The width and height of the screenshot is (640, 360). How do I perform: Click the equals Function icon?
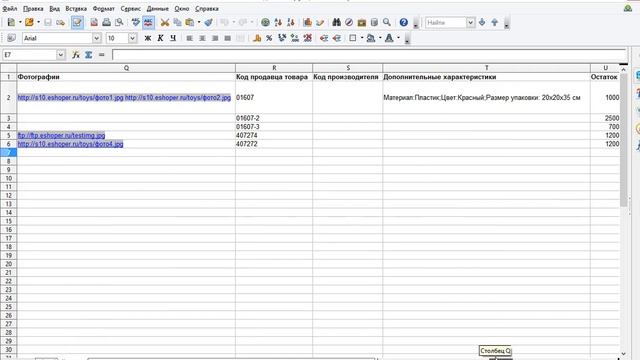tap(102, 55)
